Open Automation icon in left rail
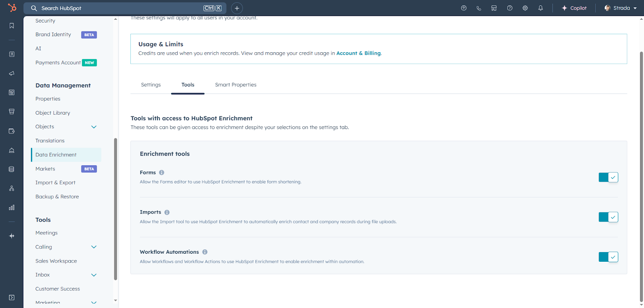The height and width of the screenshot is (308, 644). coord(12,188)
